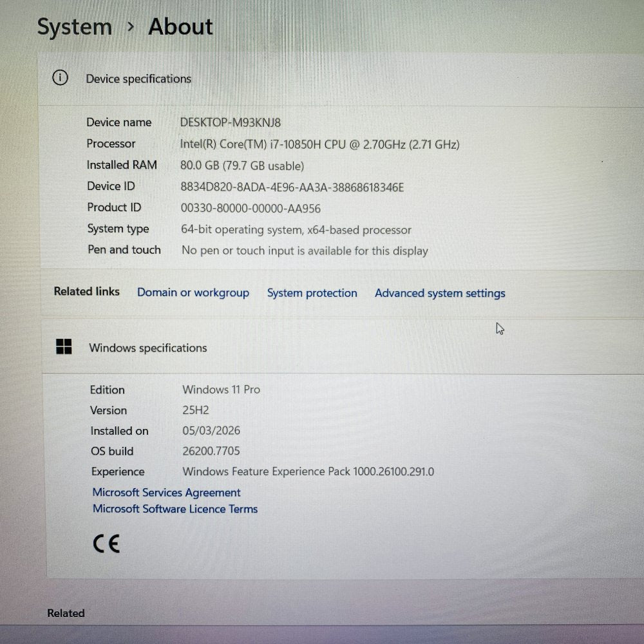
Task: Select installed RAM value 80.0 GB
Action: coord(242,166)
